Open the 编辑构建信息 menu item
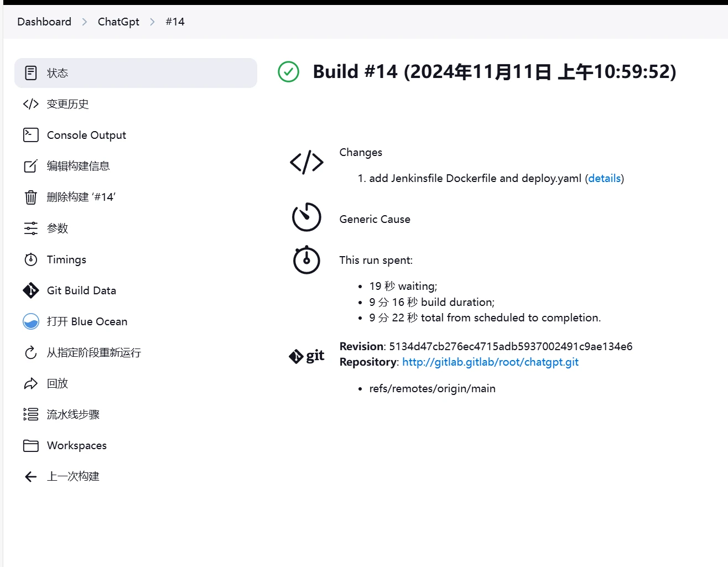This screenshot has height=567, width=728. click(78, 166)
